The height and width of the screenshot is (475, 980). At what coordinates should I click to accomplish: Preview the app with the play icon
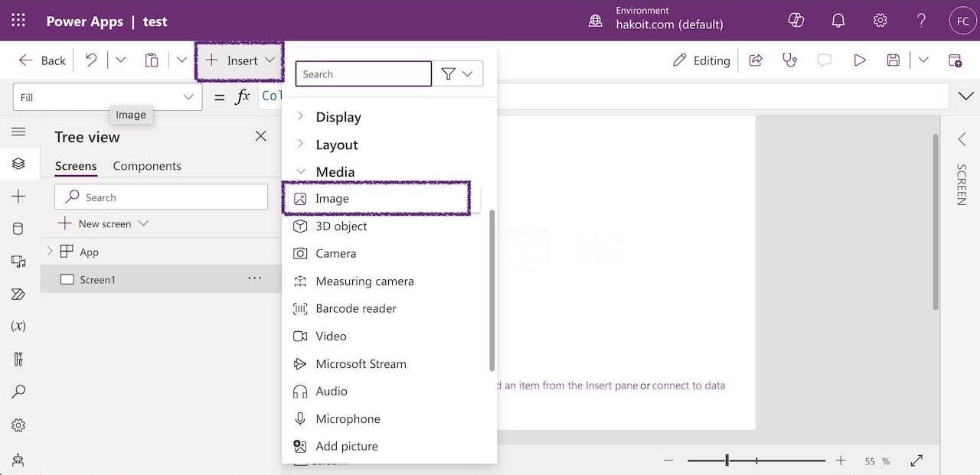pos(860,60)
